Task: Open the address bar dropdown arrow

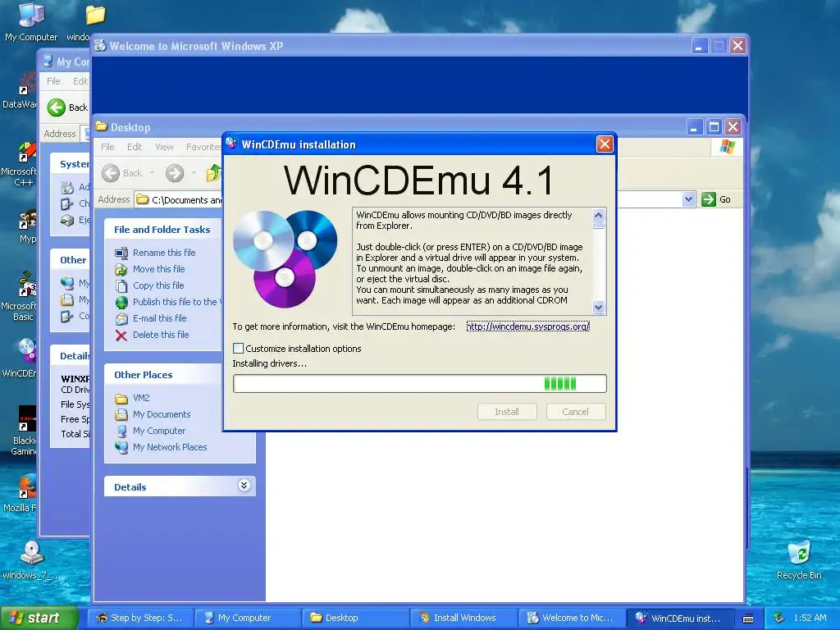Action: pos(688,199)
